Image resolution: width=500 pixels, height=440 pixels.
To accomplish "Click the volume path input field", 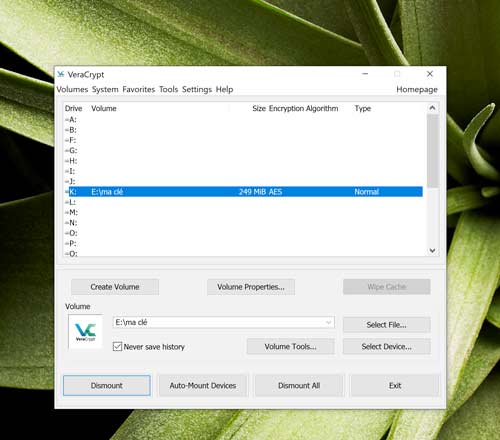I will [x=223, y=322].
